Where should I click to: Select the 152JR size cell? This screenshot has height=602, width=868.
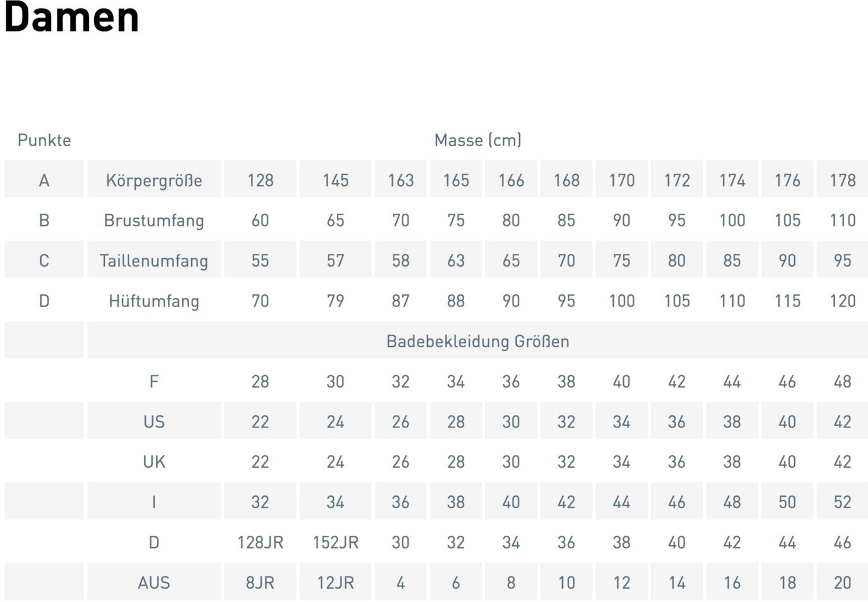point(336,543)
